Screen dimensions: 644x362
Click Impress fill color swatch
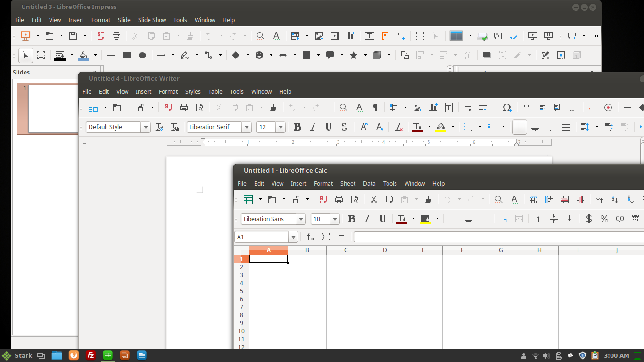coord(83,55)
